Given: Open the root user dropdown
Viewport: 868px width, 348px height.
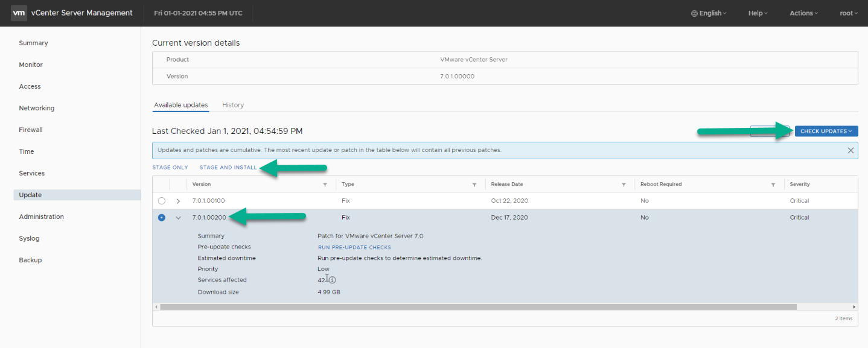Looking at the screenshot, I should point(849,13).
